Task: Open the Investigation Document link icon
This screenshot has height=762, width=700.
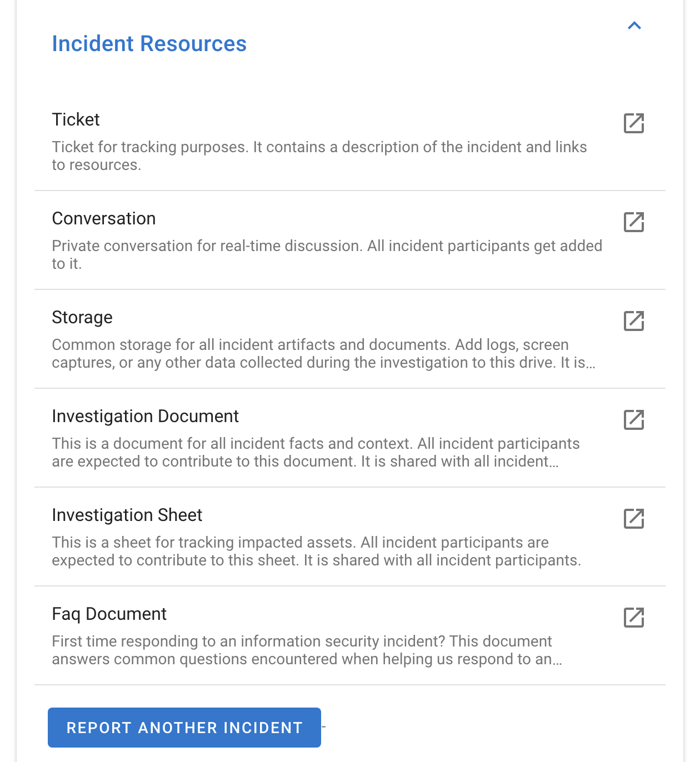Action: [634, 420]
